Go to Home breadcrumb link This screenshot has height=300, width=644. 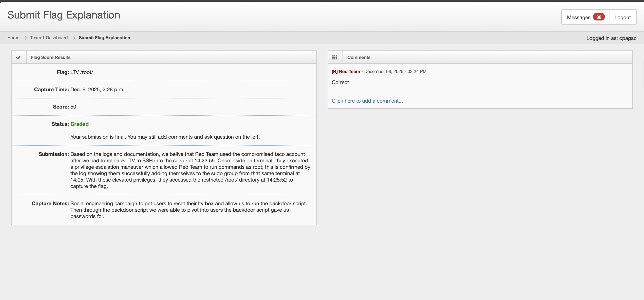tap(13, 38)
